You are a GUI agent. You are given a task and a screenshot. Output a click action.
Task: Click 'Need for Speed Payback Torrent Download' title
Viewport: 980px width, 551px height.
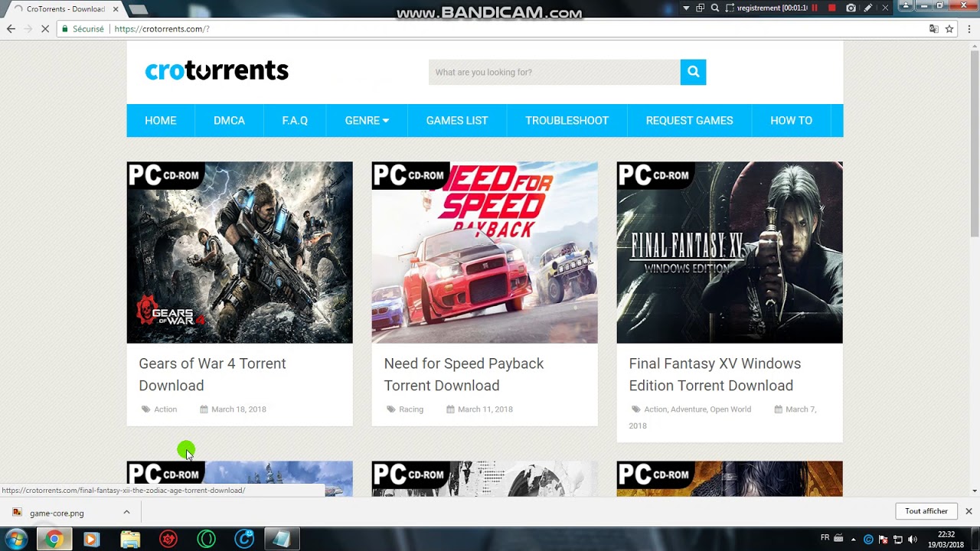[464, 374]
